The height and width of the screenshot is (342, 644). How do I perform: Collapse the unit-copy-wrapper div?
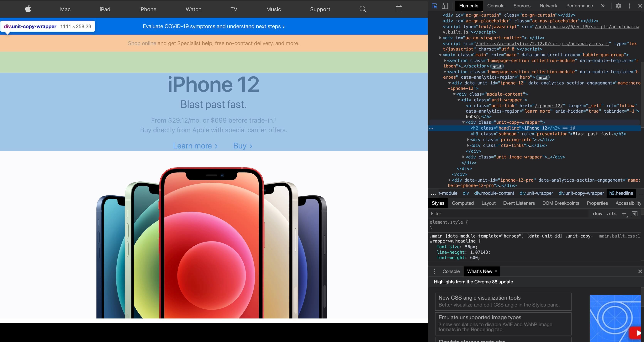pyautogui.click(x=463, y=122)
